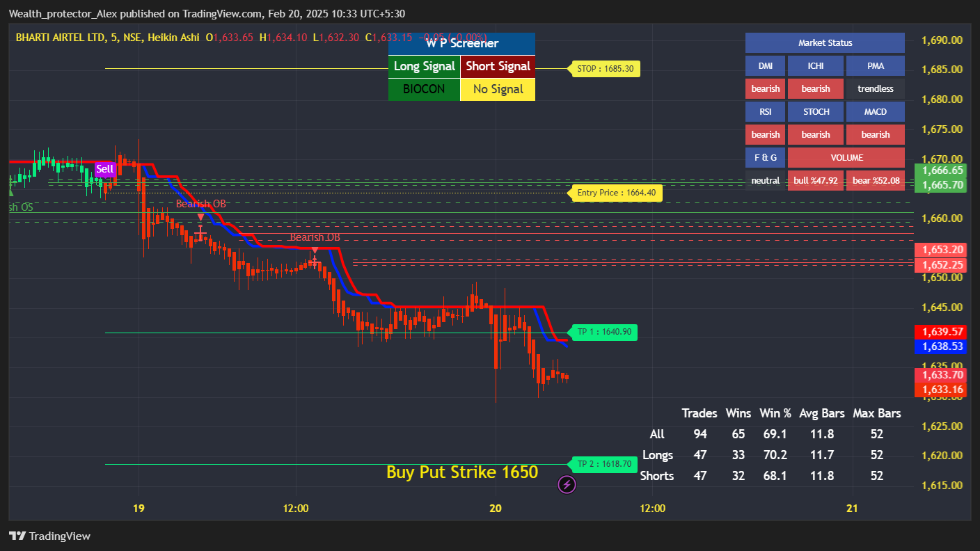Click the purple lightning bolt icon
The image size is (980, 551).
coord(567,484)
